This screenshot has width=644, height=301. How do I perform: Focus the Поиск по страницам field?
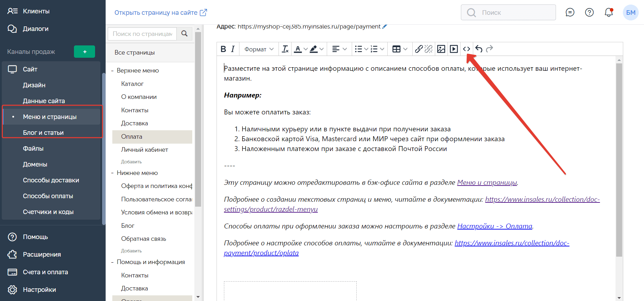coord(142,34)
